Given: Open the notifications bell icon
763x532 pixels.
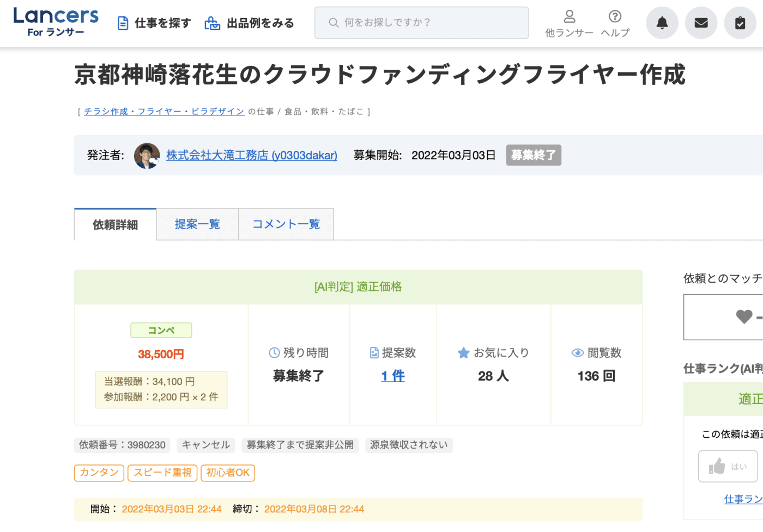Looking at the screenshot, I should (662, 23).
